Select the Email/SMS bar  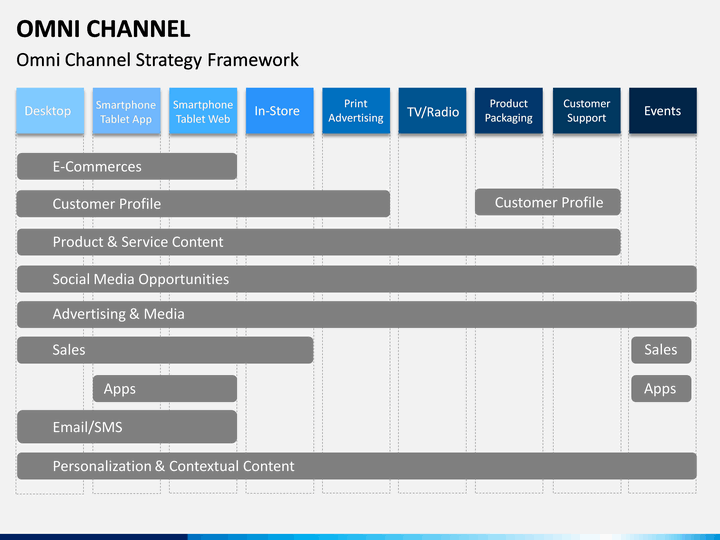click(x=127, y=427)
